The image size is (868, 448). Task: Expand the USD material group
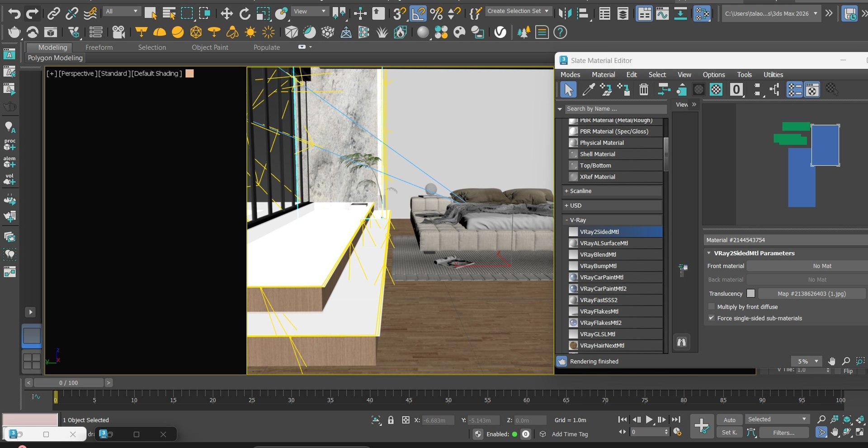[612, 205]
